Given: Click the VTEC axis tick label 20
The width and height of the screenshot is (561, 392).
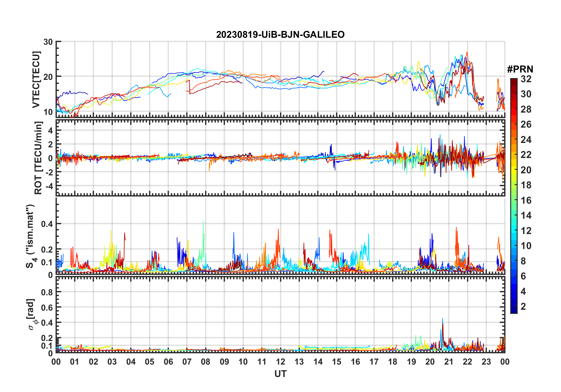Looking at the screenshot, I should point(48,77).
